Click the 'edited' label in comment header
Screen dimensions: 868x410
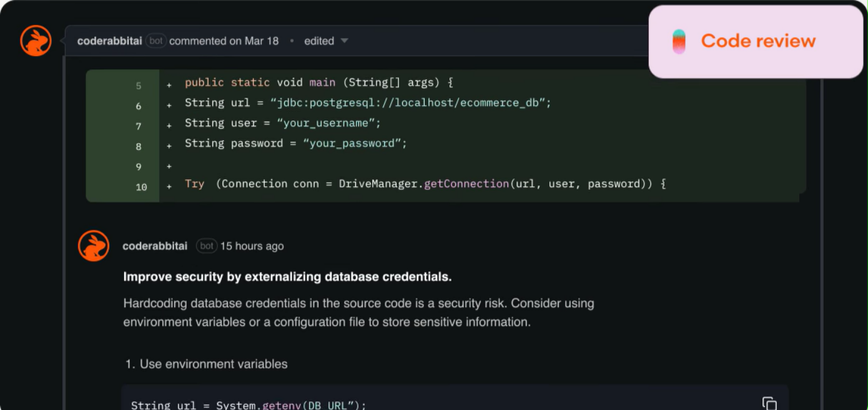319,41
